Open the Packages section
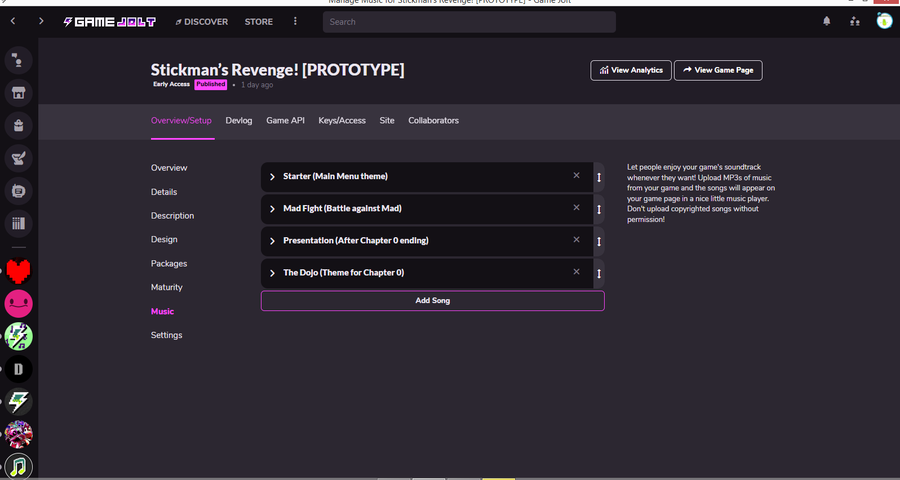The width and height of the screenshot is (900, 480). point(169,264)
